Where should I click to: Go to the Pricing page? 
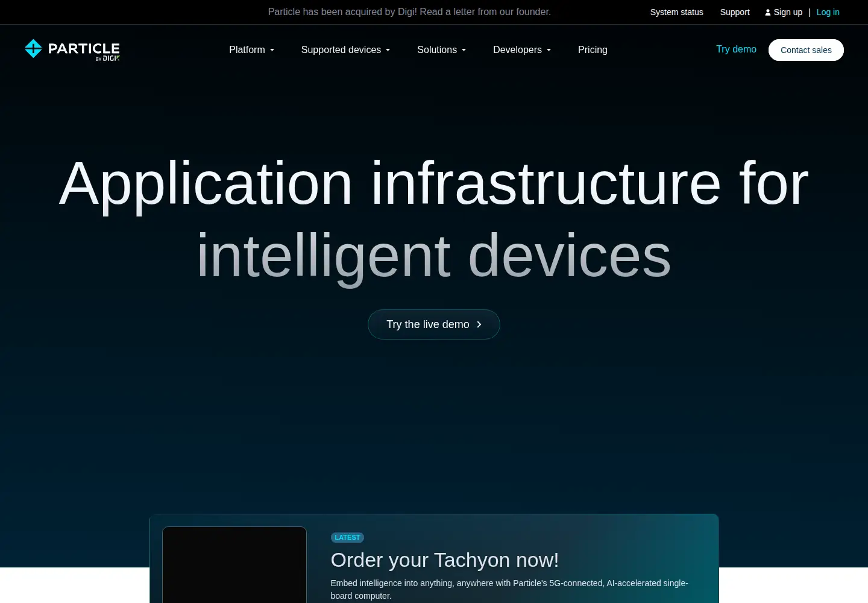[593, 49]
